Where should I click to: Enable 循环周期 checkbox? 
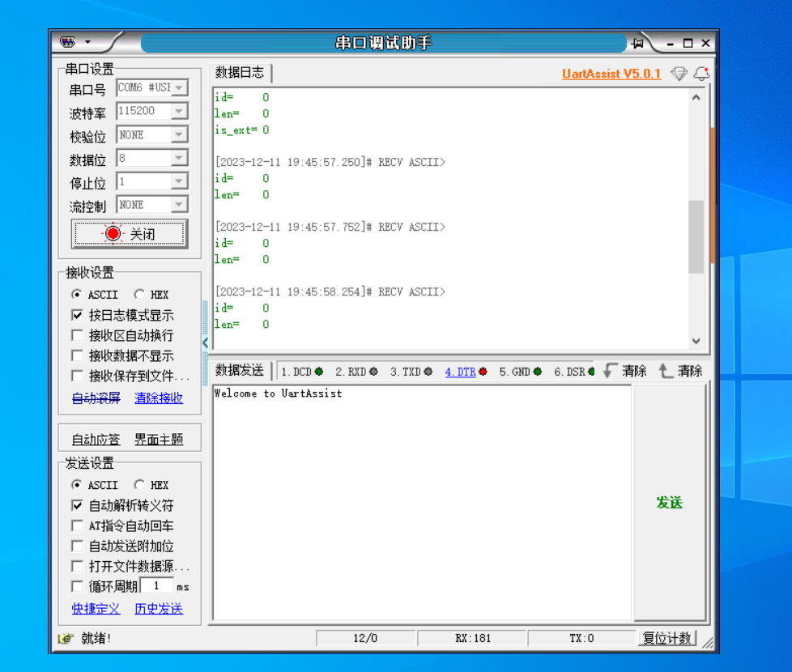pos(77,587)
